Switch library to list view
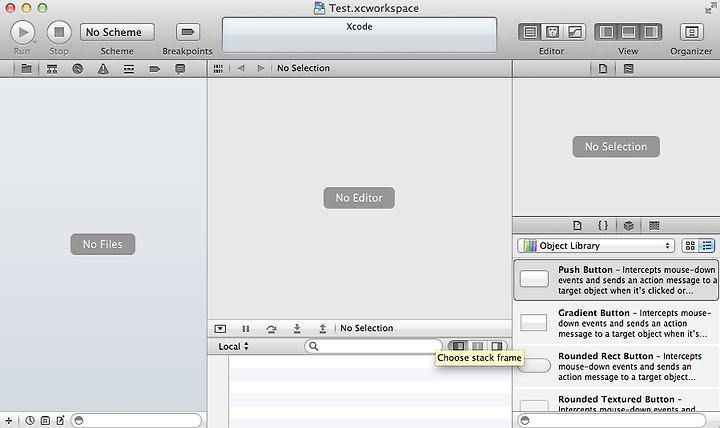 pos(707,246)
